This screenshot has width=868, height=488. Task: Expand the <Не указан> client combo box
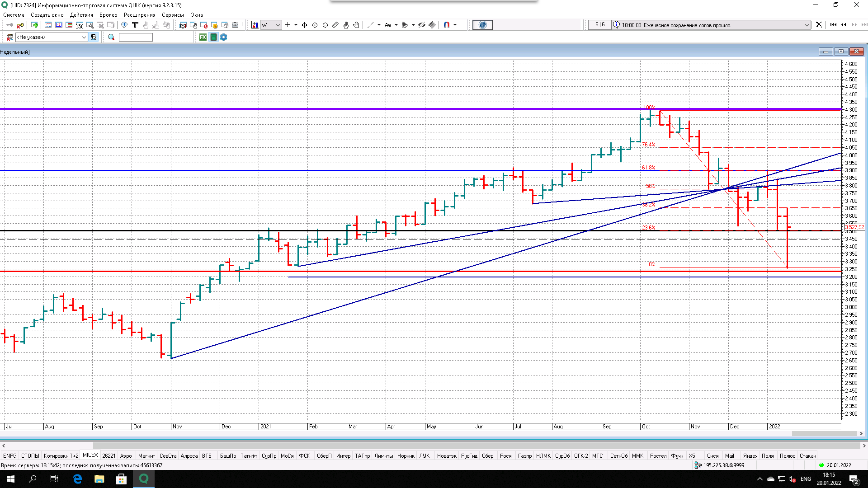[84, 37]
